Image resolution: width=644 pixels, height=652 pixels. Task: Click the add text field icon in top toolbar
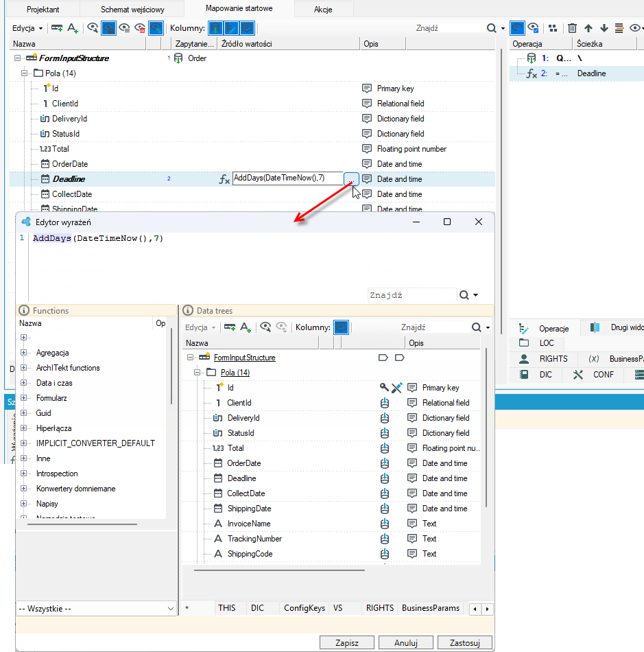coord(73,28)
